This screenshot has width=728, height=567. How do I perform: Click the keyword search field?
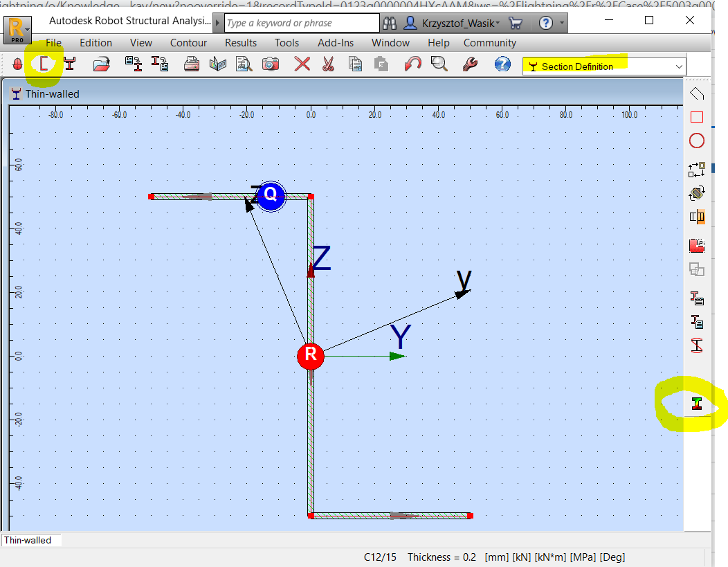pyautogui.click(x=300, y=23)
